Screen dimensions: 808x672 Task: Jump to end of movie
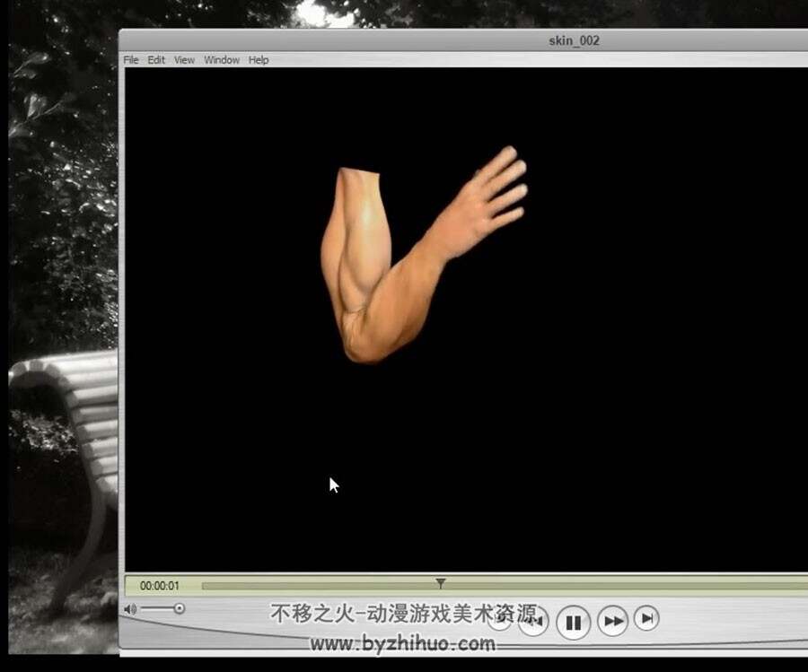pyautogui.click(x=646, y=618)
